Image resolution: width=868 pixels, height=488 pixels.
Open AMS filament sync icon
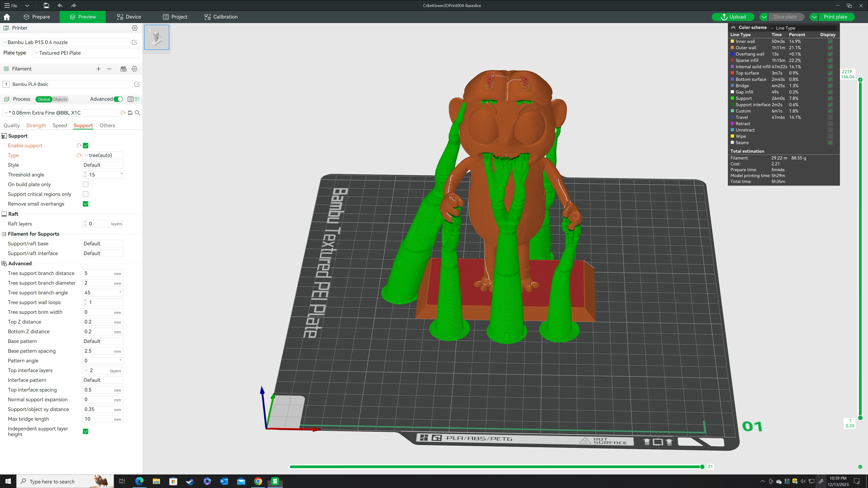click(x=123, y=69)
